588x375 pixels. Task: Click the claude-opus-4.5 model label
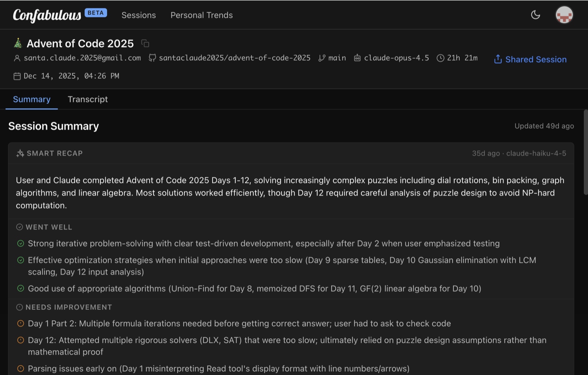(x=396, y=58)
